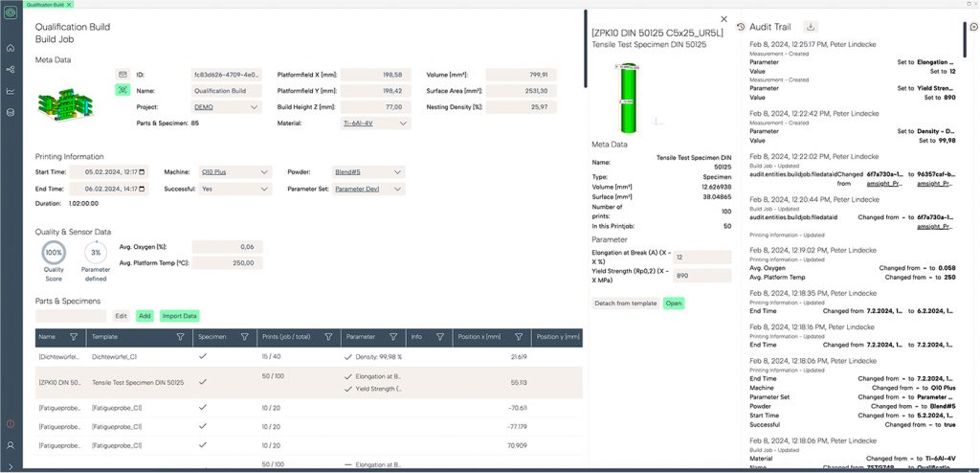980x473 pixels.
Task: Expand the Machine dropdown
Action: point(265,172)
